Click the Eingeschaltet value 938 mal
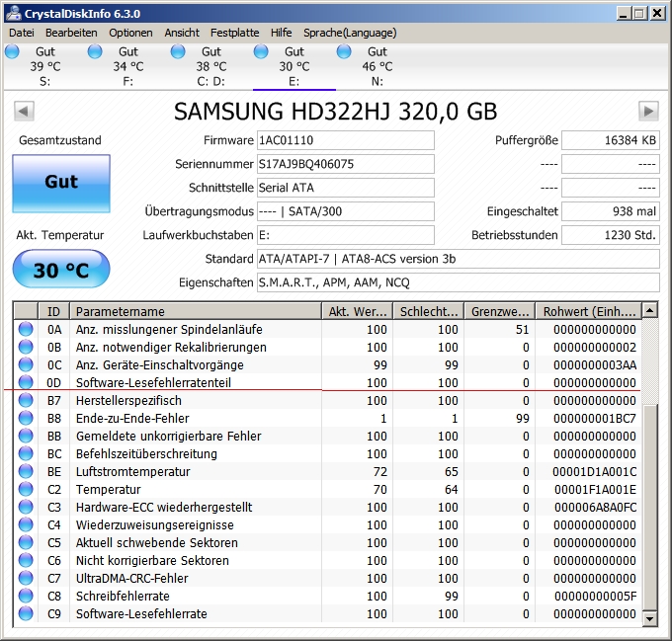This screenshot has height=641, width=672. pos(611,211)
